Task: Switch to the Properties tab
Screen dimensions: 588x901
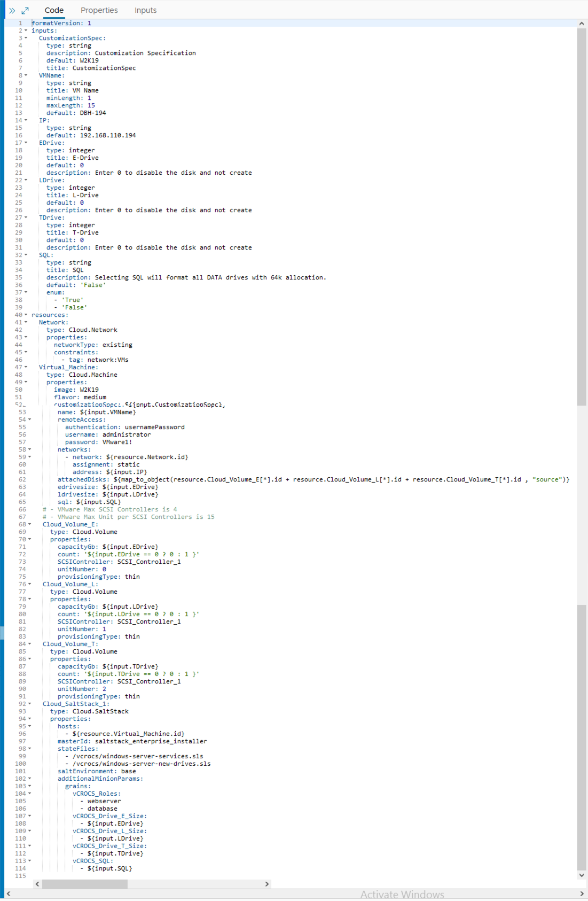Action: pyautogui.click(x=99, y=11)
